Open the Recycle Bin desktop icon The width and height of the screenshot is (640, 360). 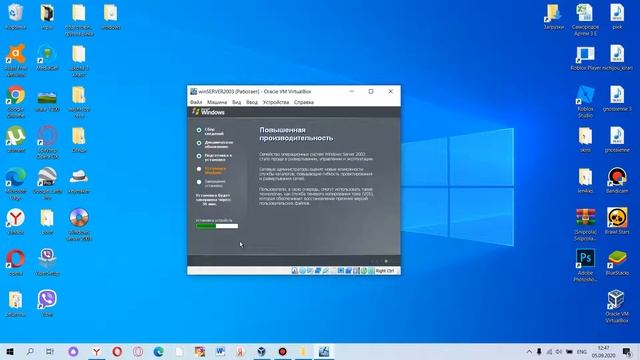(16, 16)
